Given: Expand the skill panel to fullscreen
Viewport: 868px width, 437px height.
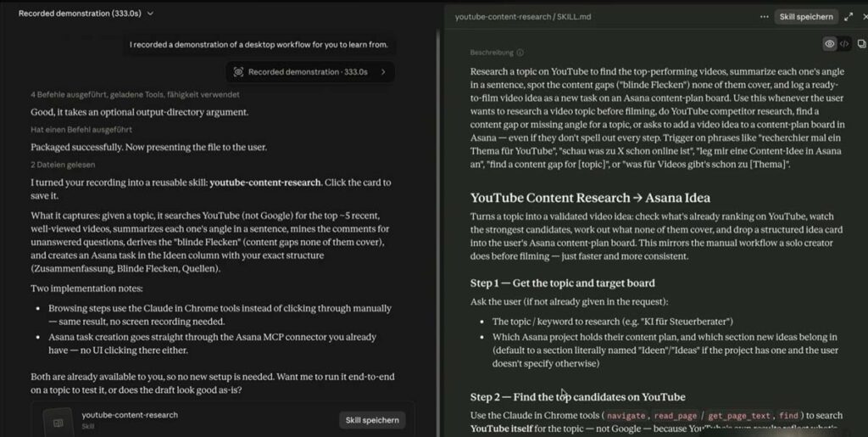Looking at the screenshot, I should coord(848,17).
